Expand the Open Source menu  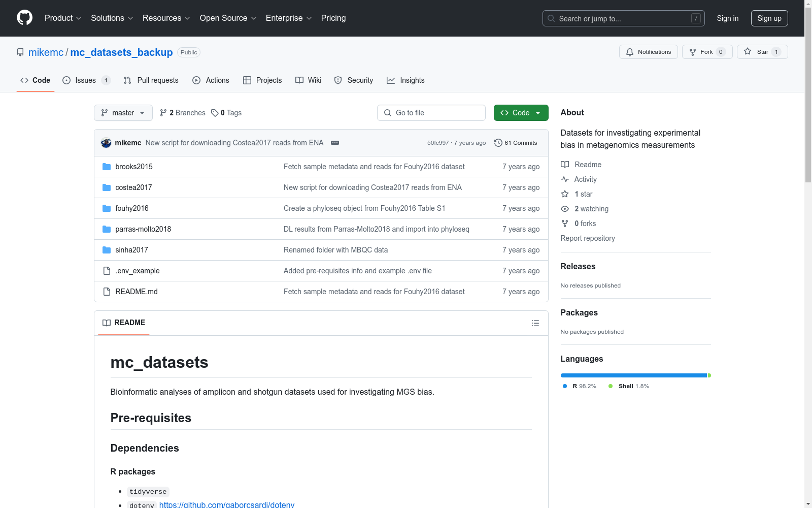coord(228,18)
